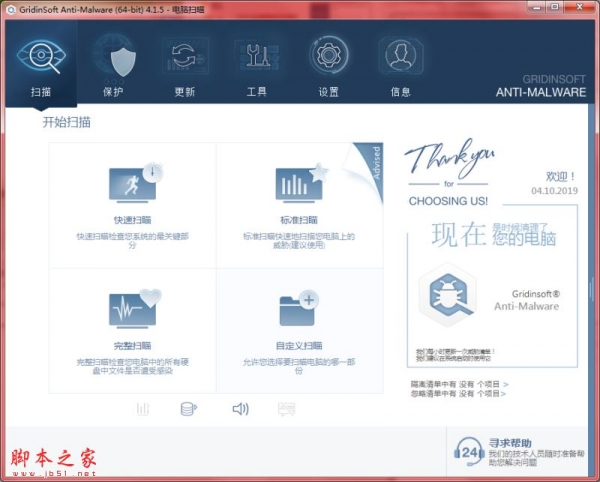Screen dimensions: 600x482
Task: Click the app icon in the title bar
Action: tap(11, 10)
